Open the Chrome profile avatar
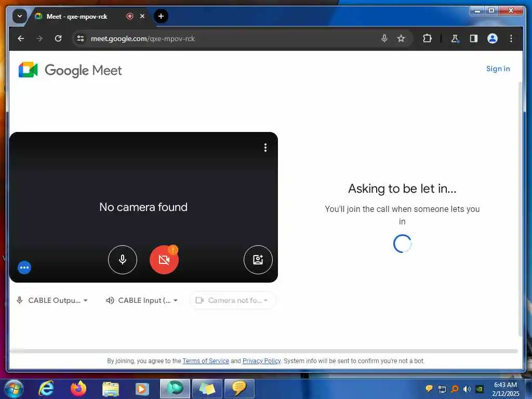The height and width of the screenshot is (399, 532). tap(493, 38)
